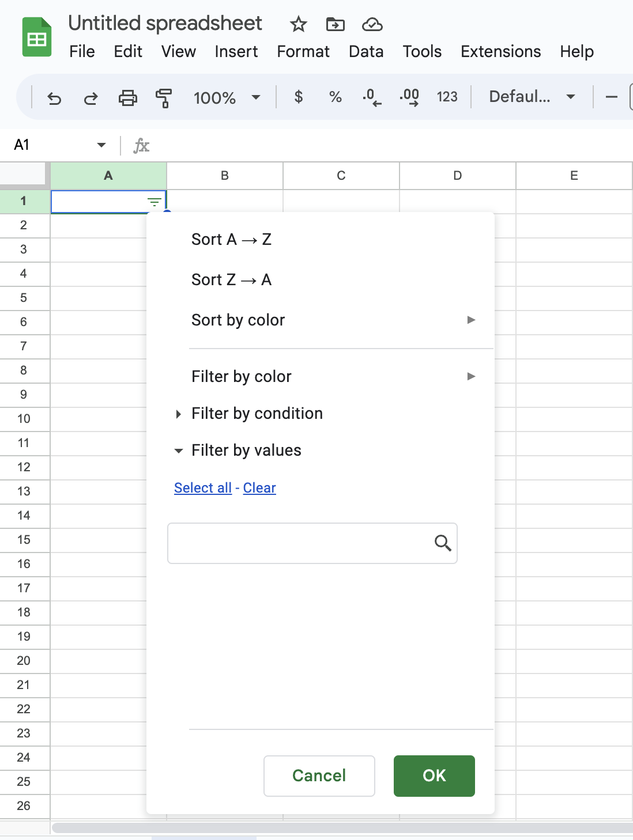Screen dimensions: 633x840
Task: Increase decimal places icon
Action: pos(409,97)
